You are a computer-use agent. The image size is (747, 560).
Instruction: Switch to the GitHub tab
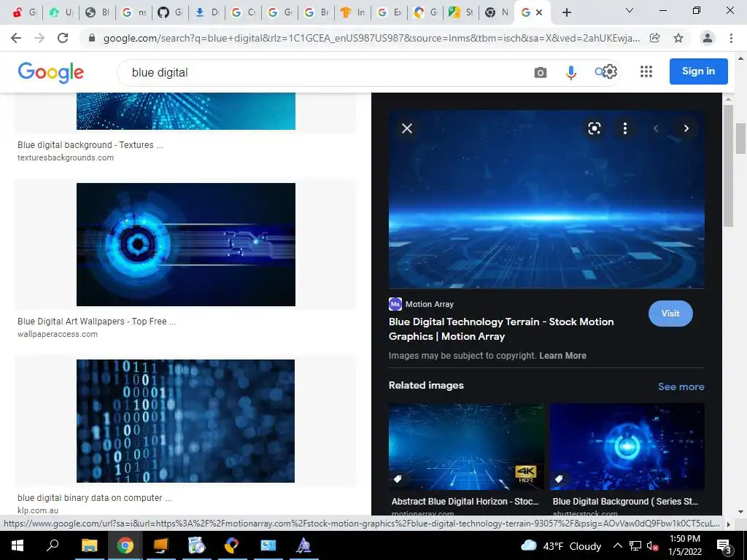[x=171, y=12]
